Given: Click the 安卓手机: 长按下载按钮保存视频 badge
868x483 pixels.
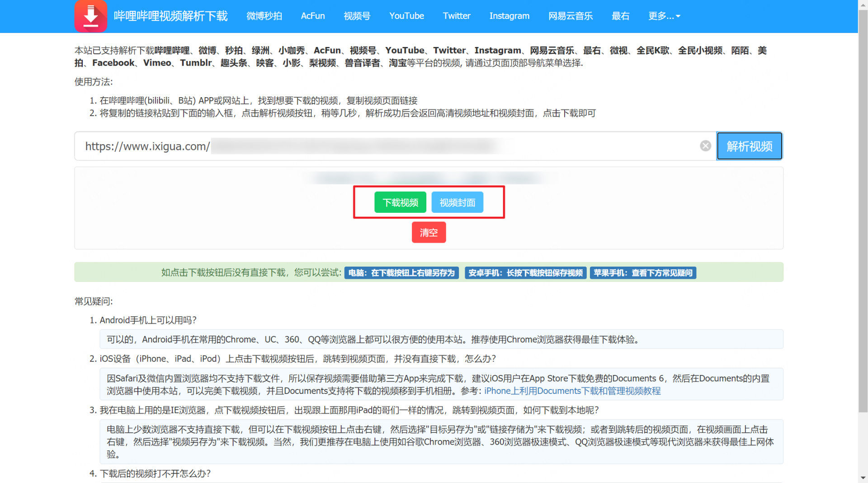Looking at the screenshot, I should (525, 273).
